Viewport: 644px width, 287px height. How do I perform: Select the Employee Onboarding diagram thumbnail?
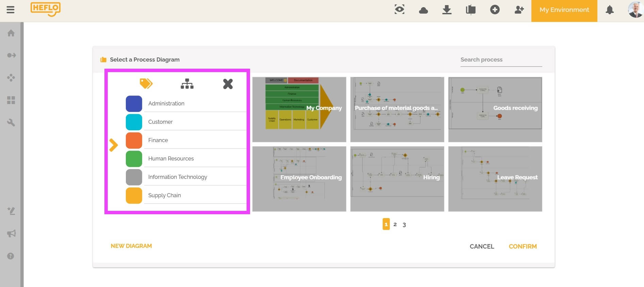click(299, 179)
